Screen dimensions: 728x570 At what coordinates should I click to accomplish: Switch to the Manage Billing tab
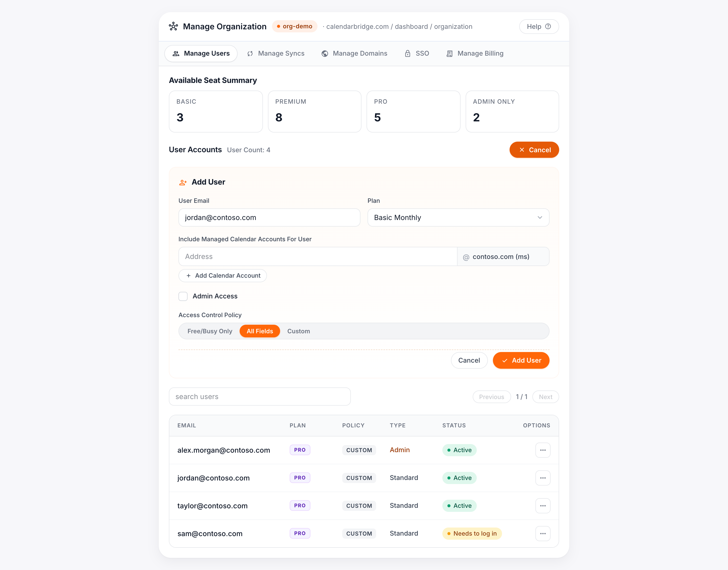(475, 53)
